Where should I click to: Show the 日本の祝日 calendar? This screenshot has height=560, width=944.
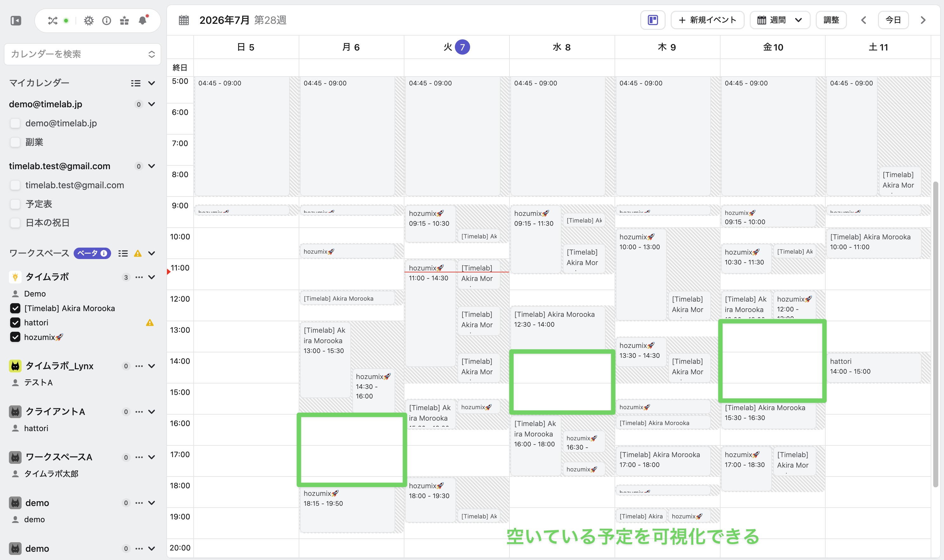15,223
